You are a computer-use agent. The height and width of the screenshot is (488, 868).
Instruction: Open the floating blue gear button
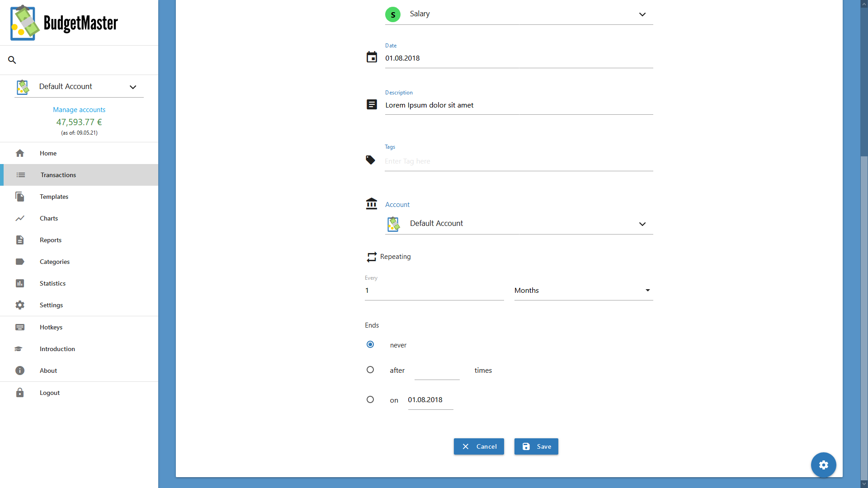tap(824, 465)
